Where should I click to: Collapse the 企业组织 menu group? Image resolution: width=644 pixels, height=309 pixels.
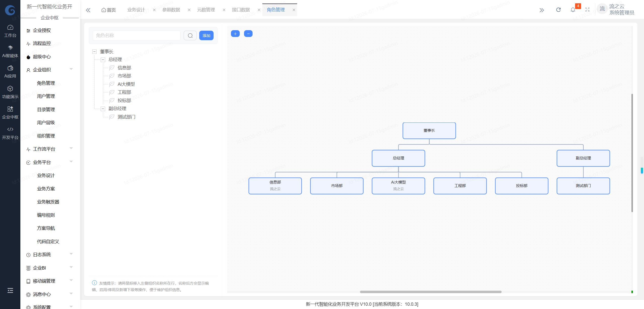[50, 70]
